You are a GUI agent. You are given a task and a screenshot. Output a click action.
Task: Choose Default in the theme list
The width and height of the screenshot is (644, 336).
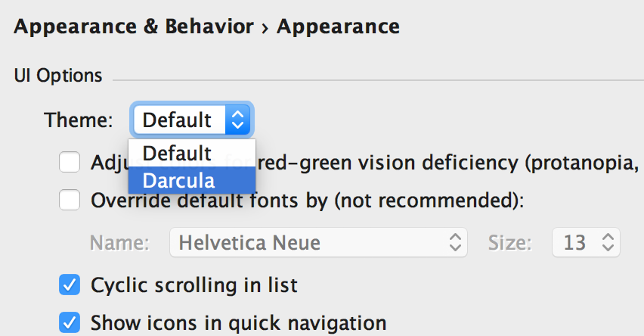pos(177,154)
